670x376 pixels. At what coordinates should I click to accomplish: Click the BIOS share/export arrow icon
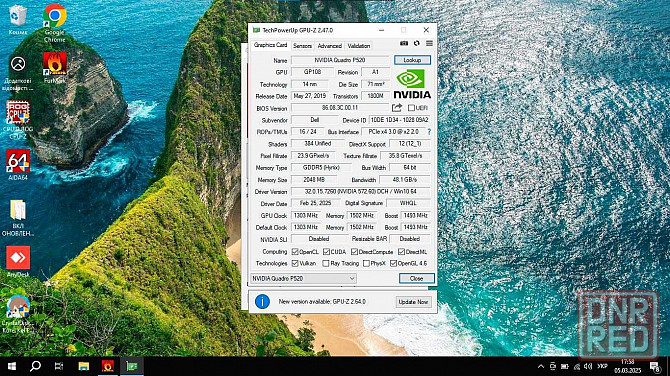tap(397, 108)
